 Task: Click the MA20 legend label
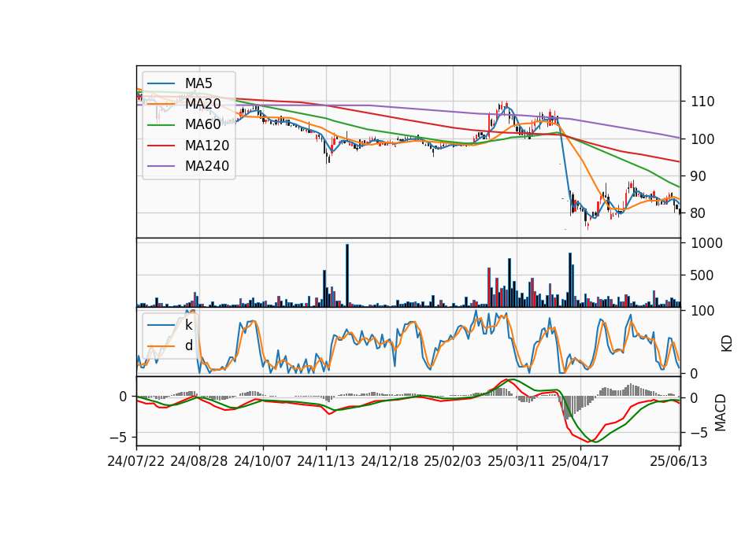point(203,104)
